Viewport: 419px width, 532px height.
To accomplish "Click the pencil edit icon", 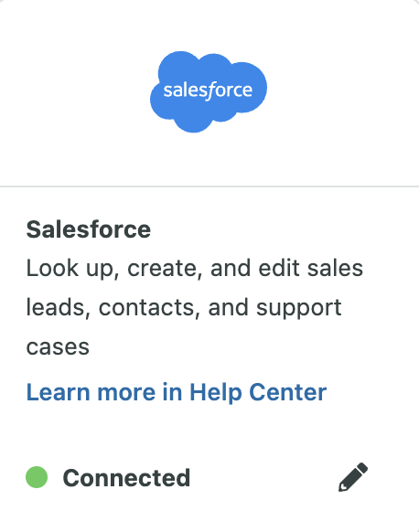I will [x=353, y=477].
